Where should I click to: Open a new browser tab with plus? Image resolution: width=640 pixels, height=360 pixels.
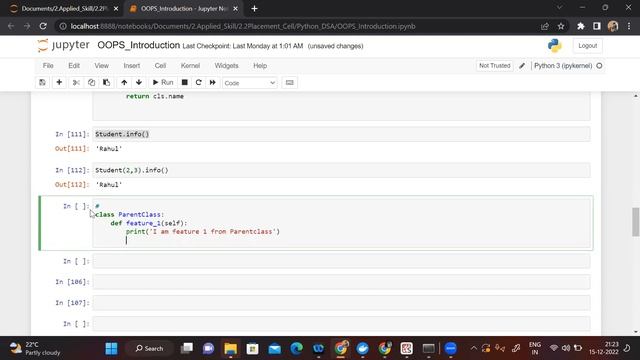click(x=254, y=9)
